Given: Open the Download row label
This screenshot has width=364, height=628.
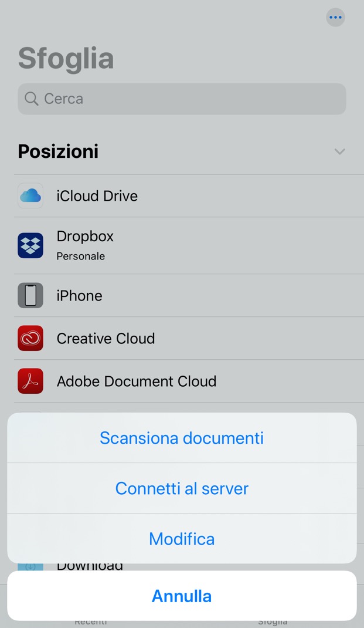Looking at the screenshot, I should [x=90, y=566].
